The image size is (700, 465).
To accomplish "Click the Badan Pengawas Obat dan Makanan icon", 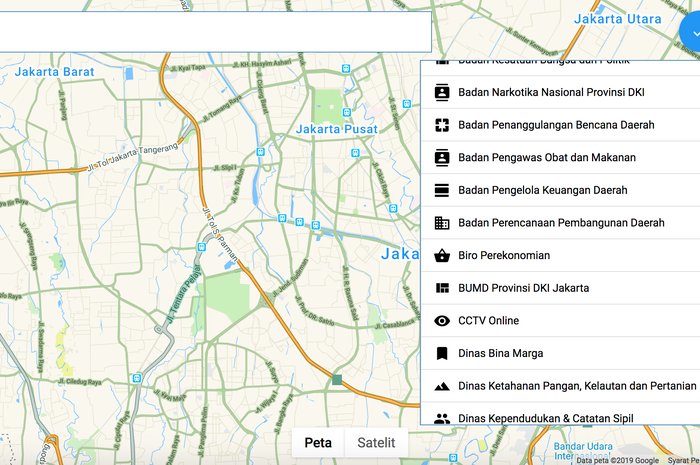I will [442, 158].
